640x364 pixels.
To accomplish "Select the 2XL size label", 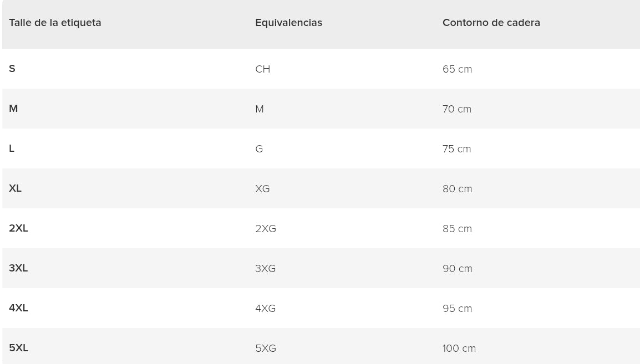I will pos(18,228).
